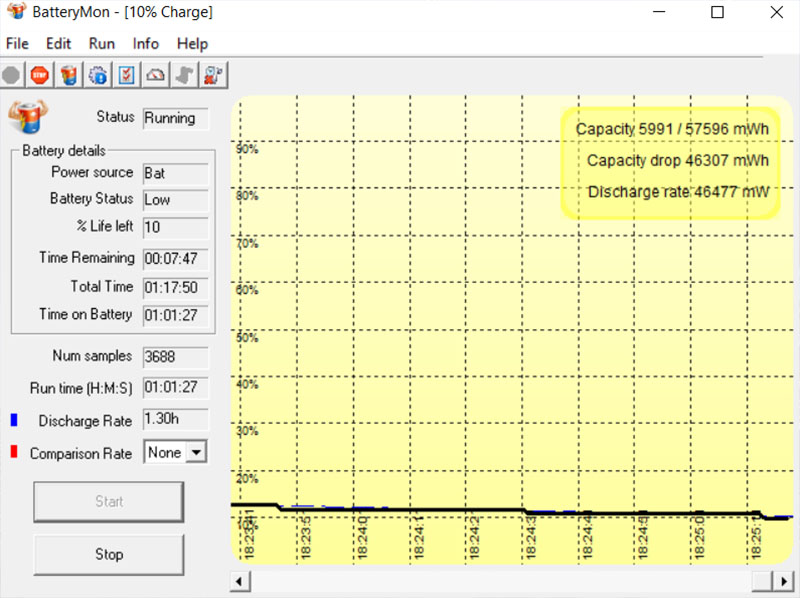Open the logging checklist toolbar icon

(125, 74)
